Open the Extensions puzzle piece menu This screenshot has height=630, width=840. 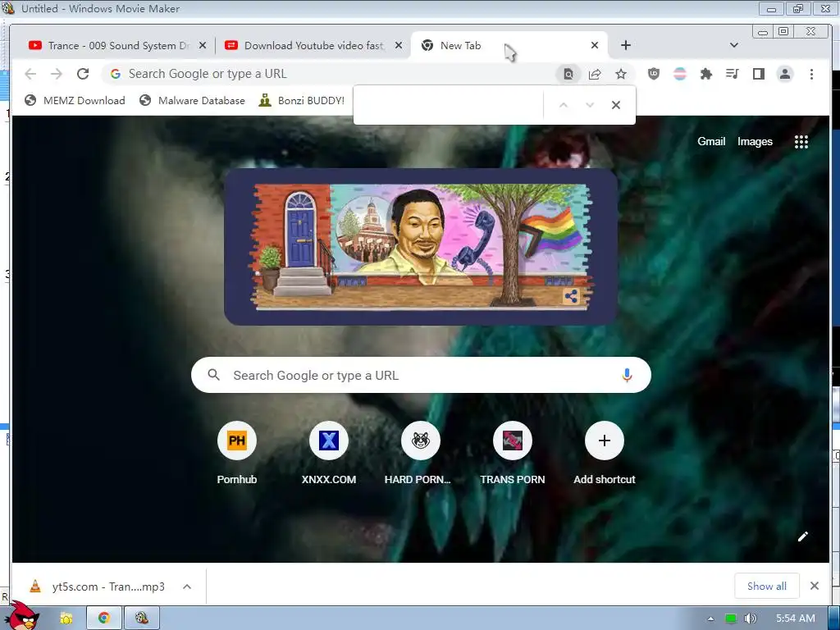click(x=706, y=74)
